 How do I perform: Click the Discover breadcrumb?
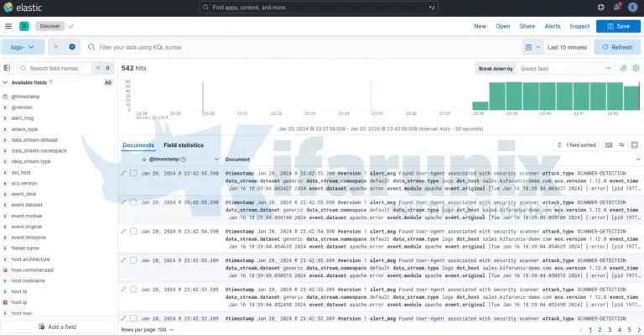(x=50, y=26)
